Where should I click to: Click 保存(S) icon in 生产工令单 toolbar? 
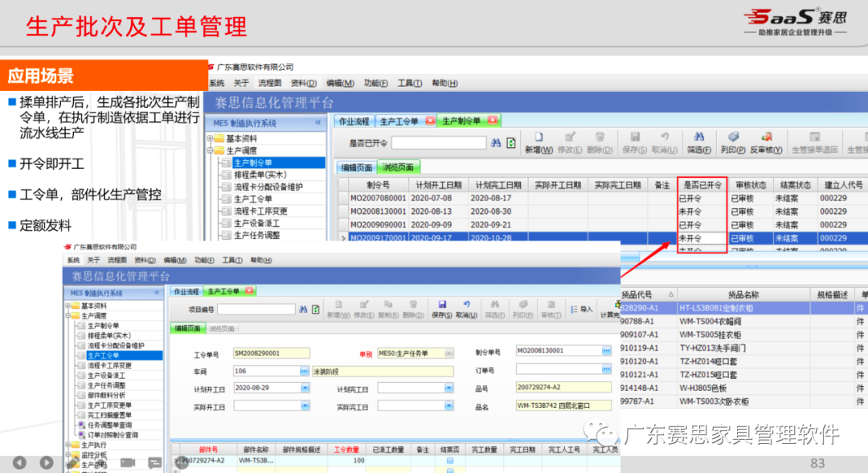442,305
